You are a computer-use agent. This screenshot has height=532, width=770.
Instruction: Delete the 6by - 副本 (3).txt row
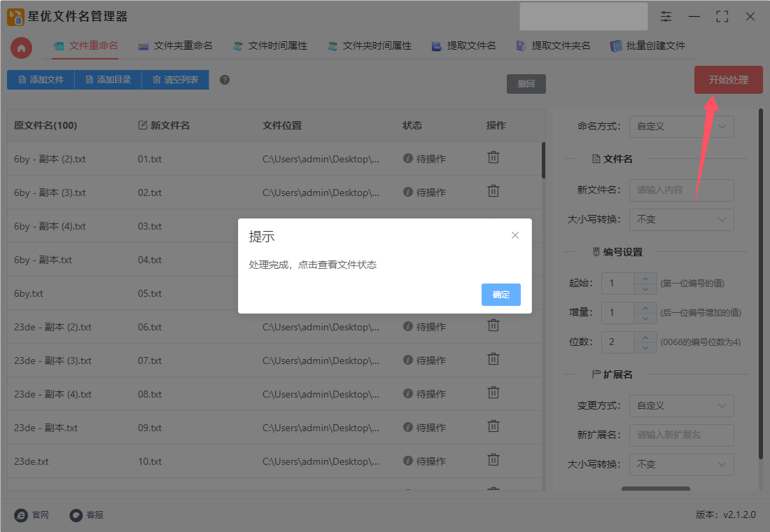[493, 191]
